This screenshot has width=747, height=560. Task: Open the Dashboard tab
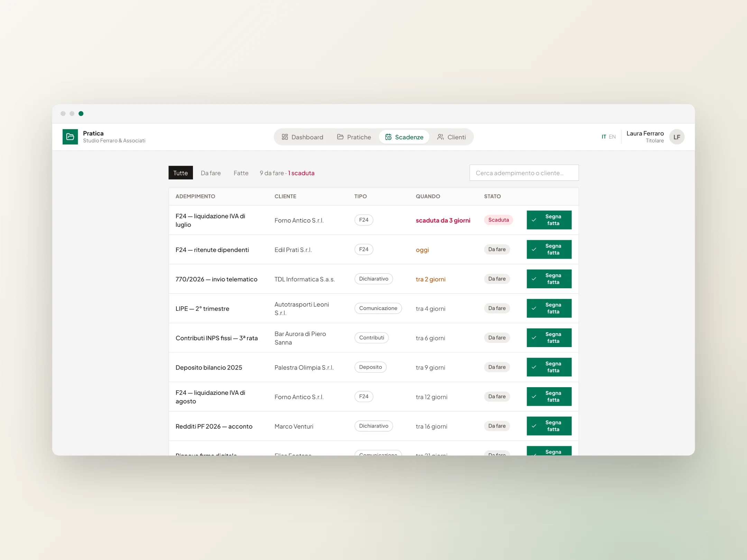coord(302,137)
